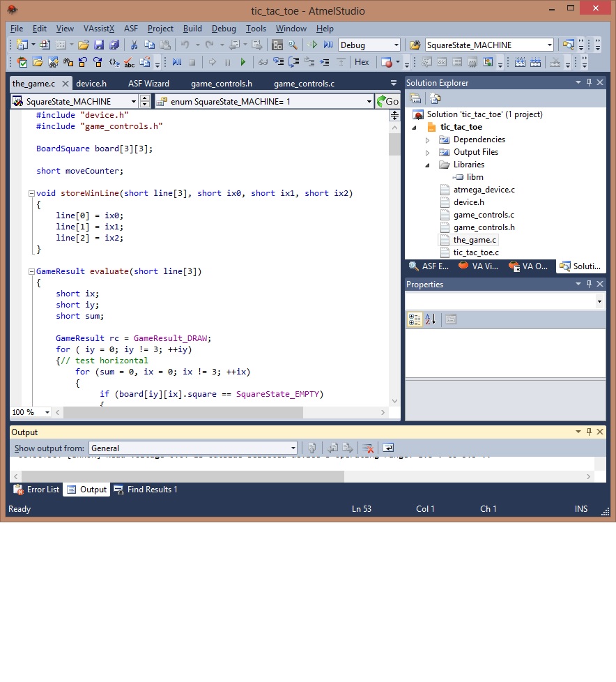Click the Start Debugging and Break icon
Viewport: 616px width, 682px height.
[x=328, y=45]
